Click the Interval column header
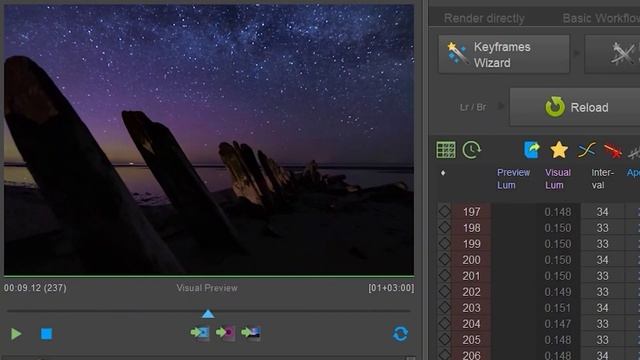The width and height of the screenshot is (640, 360). [602, 179]
